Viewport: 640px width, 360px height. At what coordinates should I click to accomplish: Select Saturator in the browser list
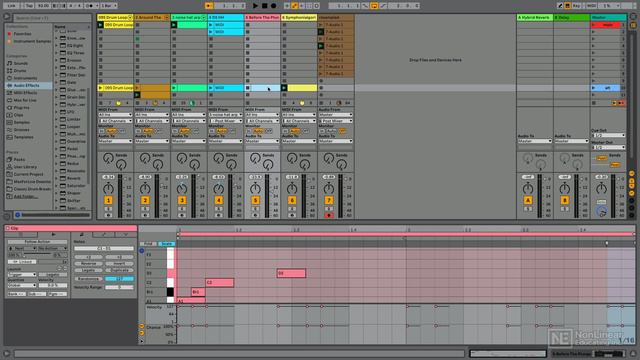pos(76,185)
